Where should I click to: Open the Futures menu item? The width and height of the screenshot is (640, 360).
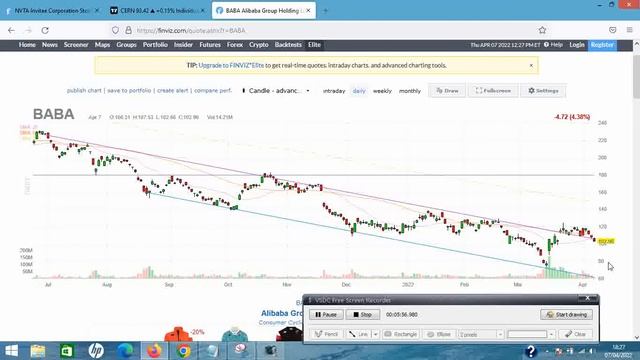(x=210, y=45)
